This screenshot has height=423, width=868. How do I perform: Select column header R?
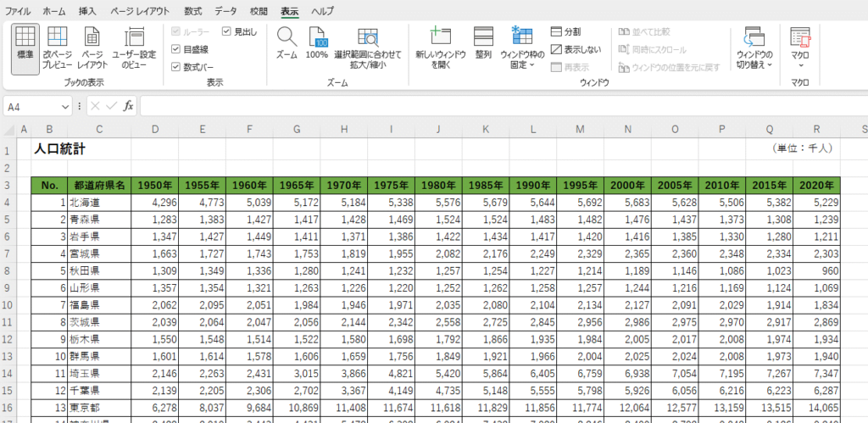[x=816, y=130]
